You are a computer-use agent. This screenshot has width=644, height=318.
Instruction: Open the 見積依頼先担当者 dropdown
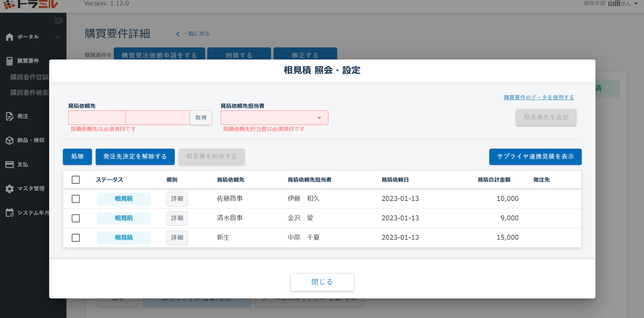tap(274, 118)
